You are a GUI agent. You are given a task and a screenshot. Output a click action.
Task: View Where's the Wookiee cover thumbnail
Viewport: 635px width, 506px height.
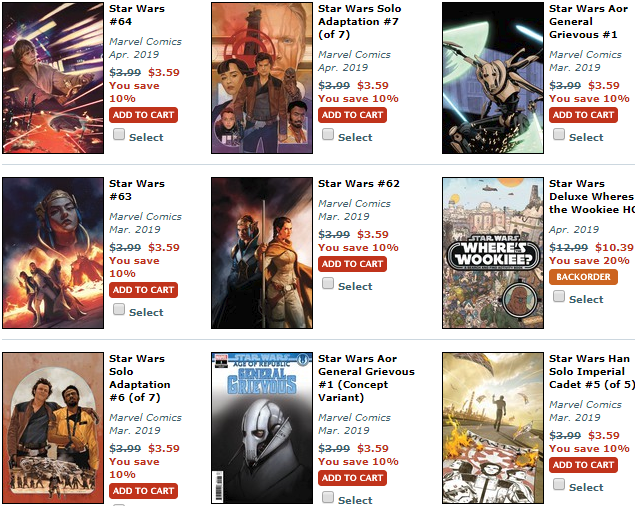tap(493, 253)
